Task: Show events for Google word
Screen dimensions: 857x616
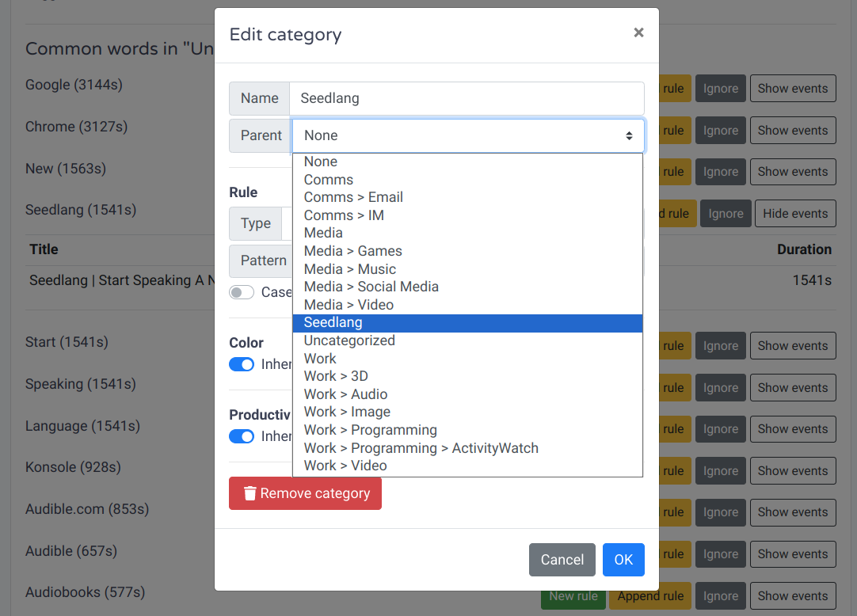Action: point(792,89)
